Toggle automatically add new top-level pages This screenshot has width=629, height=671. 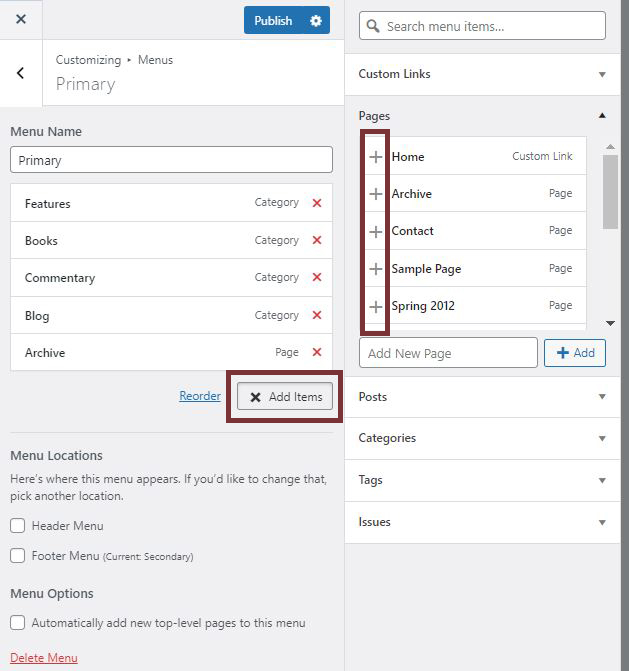point(18,623)
